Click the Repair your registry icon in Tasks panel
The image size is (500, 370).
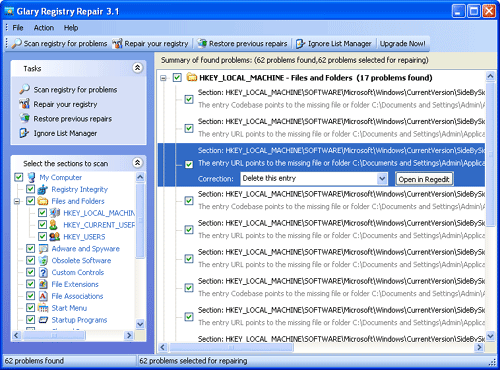(x=24, y=104)
